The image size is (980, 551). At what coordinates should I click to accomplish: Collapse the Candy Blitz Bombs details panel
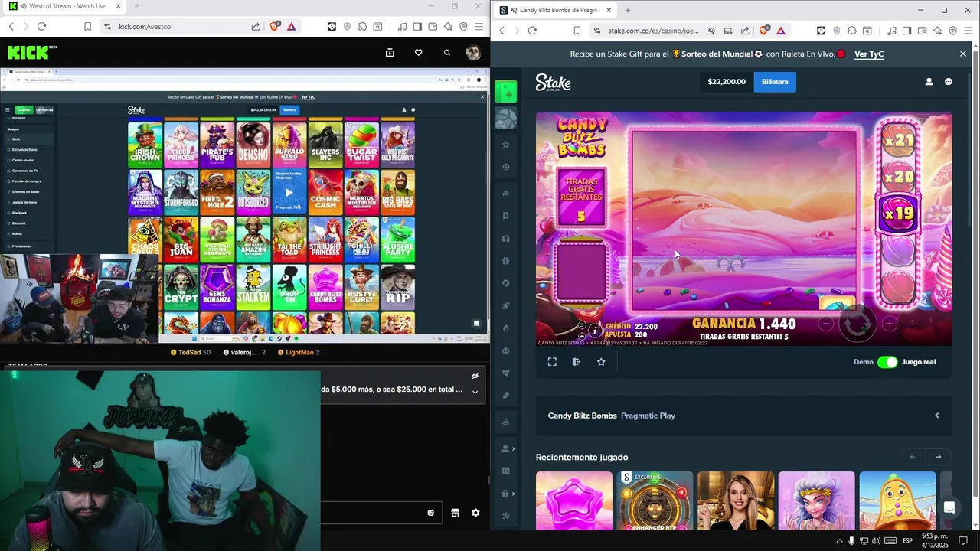click(x=937, y=416)
